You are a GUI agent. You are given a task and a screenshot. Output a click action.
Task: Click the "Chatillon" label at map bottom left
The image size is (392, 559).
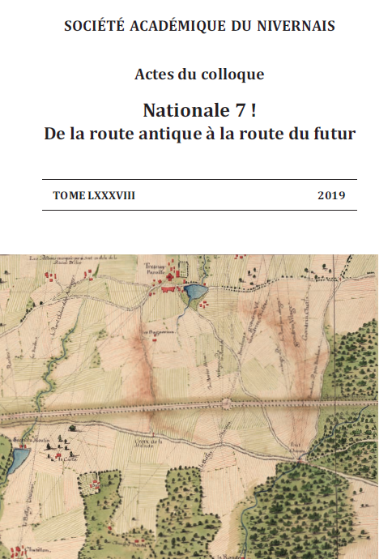coord(36,550)
